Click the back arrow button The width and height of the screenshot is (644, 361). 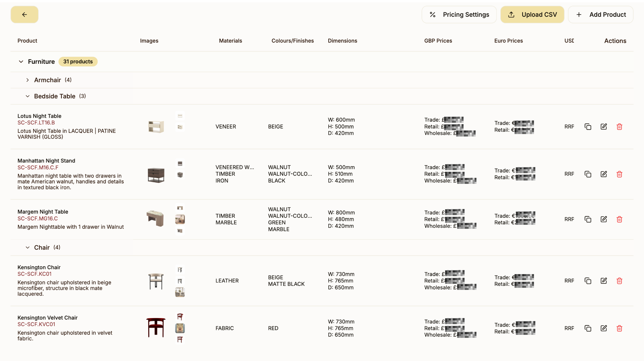click(x=24, y=15)
